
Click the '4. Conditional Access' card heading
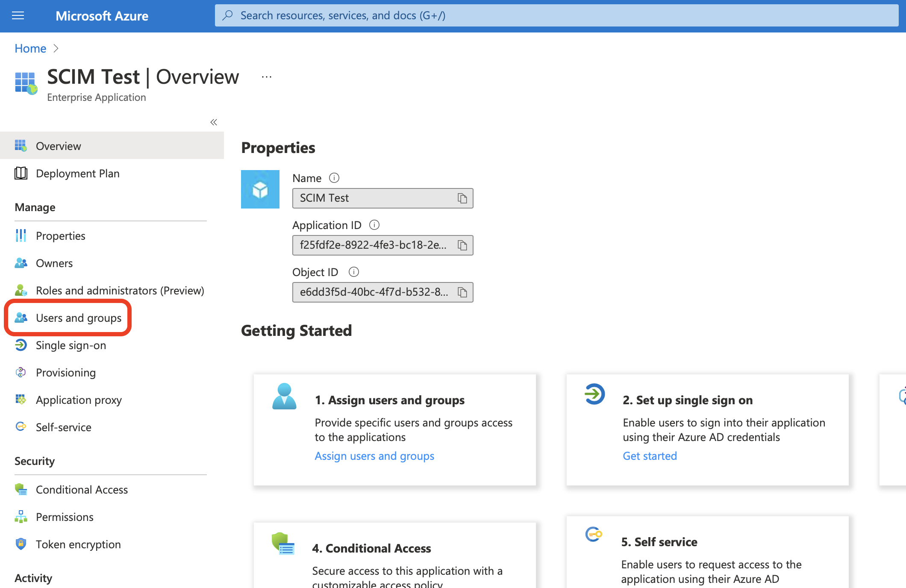[371, 548]
